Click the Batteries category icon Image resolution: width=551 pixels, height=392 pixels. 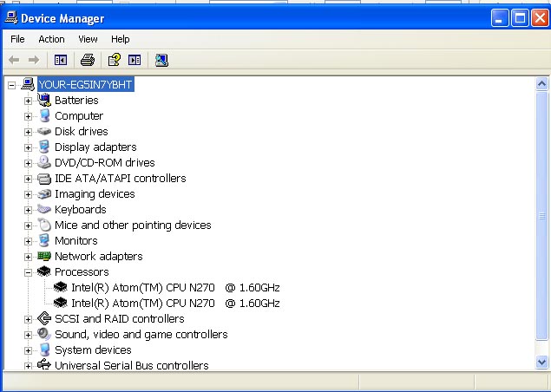click(x=44, y=100)
